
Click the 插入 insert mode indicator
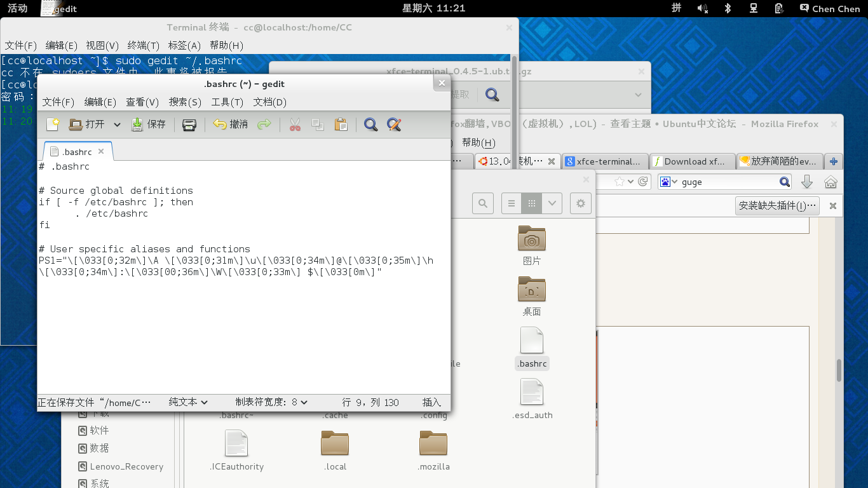tap(431, 402)
